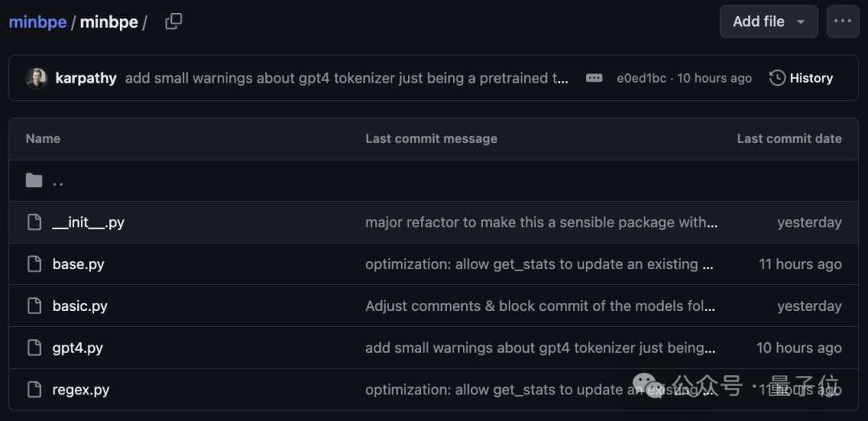This screenshot has height=421, width=868.
Task: Open commit History
Action: 801,78
